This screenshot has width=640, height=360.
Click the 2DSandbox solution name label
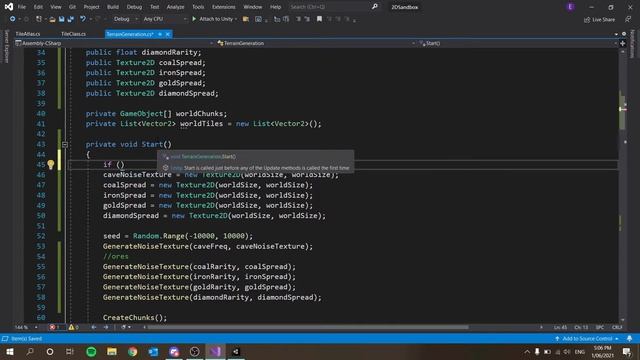click(404, 7)
